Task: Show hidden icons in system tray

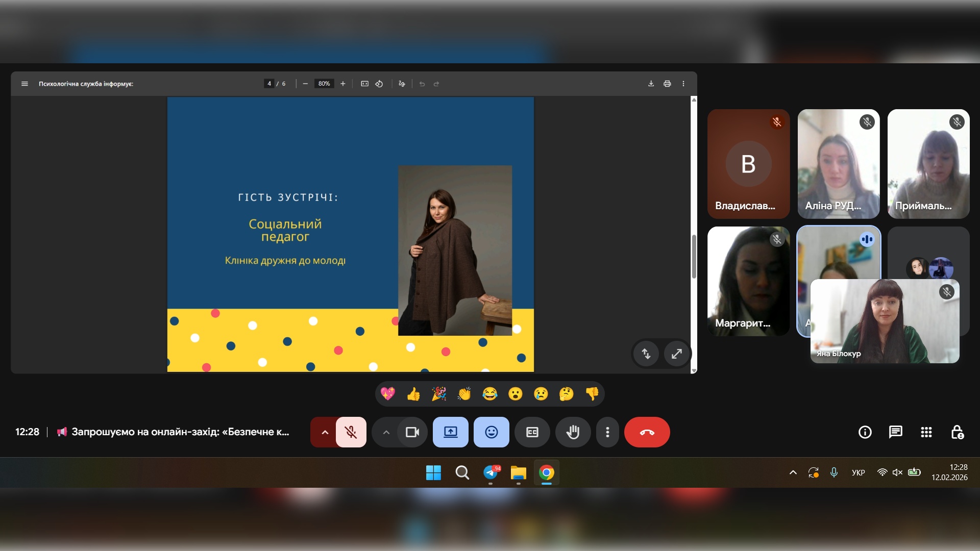Action: tap(793, 472)
